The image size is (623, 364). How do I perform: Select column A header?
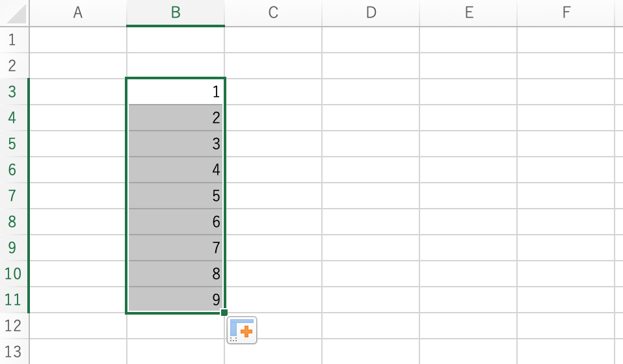pos(78,12)
